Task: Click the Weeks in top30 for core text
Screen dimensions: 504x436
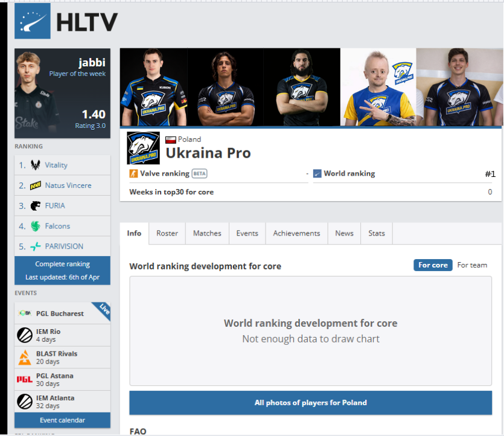Action: [171, 192]
